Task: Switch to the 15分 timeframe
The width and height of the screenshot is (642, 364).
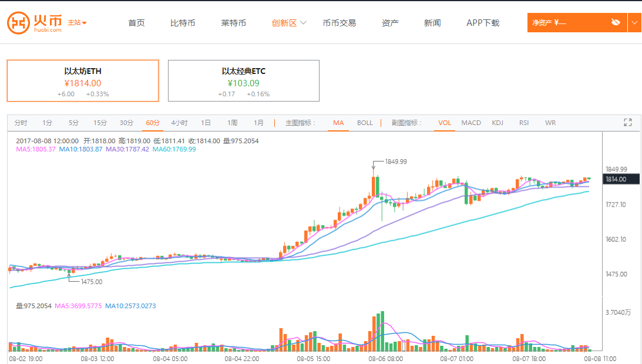Action: coord(100,123)
